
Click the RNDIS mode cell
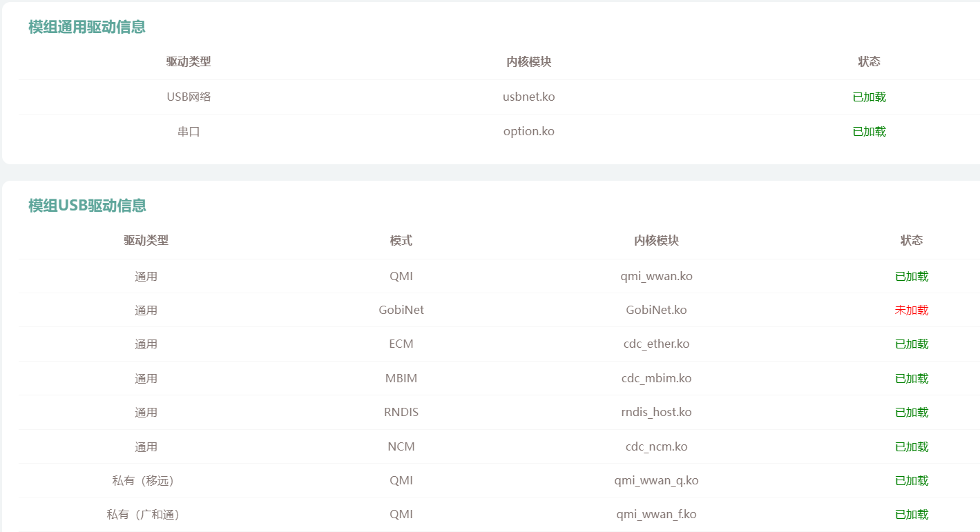[401, 412]
